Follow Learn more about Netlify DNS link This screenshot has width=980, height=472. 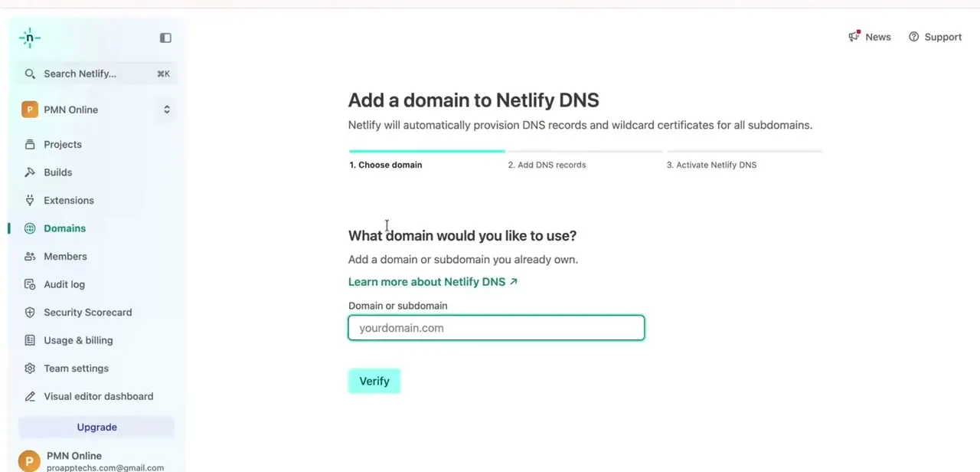tap(433, 282)
